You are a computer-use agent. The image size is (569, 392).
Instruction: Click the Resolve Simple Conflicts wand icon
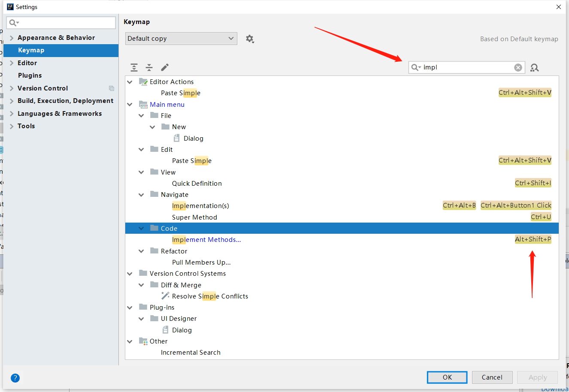click(165, 296)
